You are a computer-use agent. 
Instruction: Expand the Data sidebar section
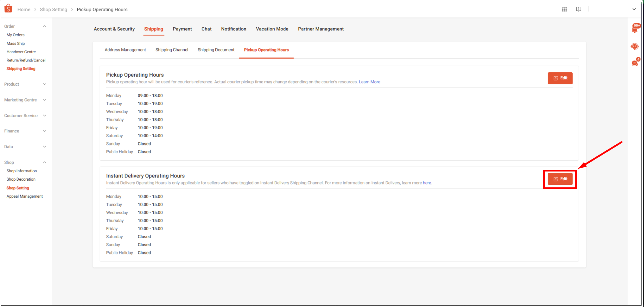click(44, 147)
